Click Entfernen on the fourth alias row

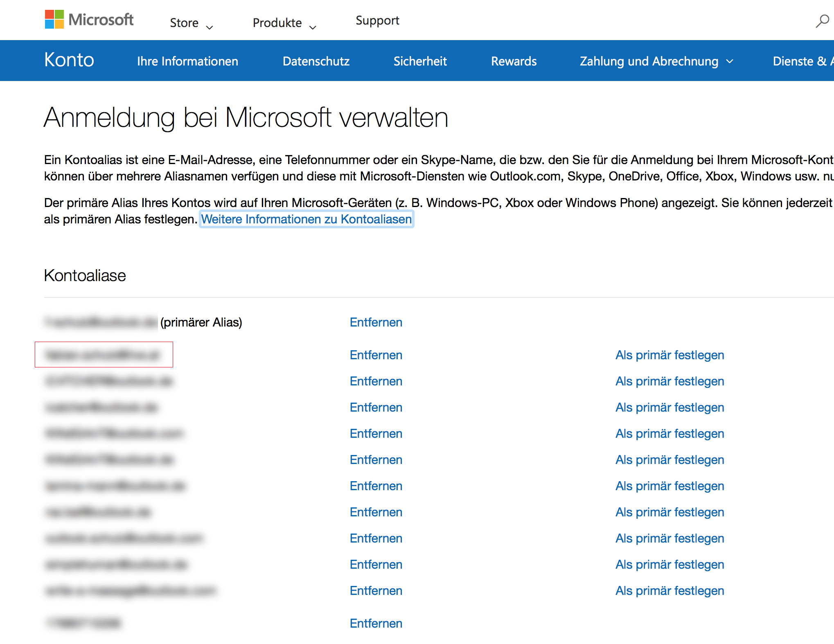376,408
